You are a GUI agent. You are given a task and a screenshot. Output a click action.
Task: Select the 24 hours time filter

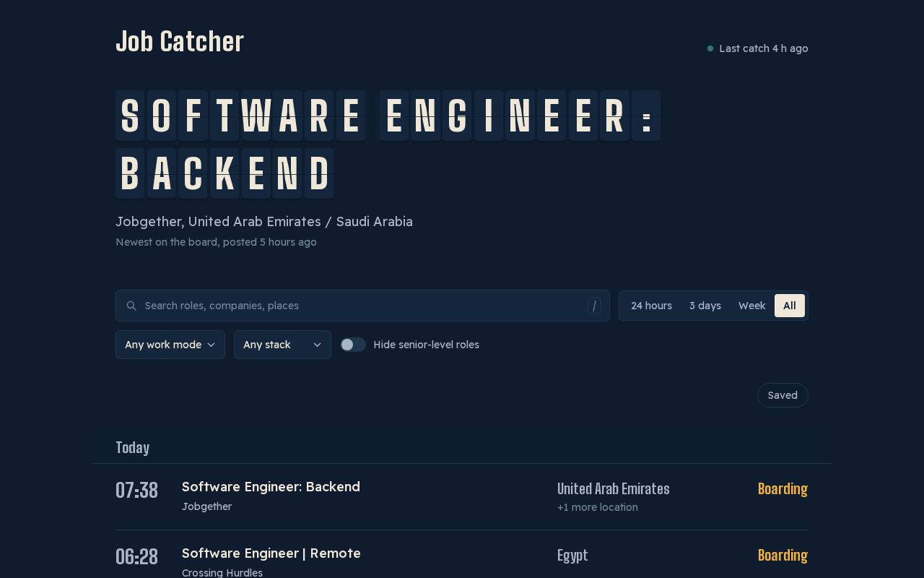coord(651,306)
